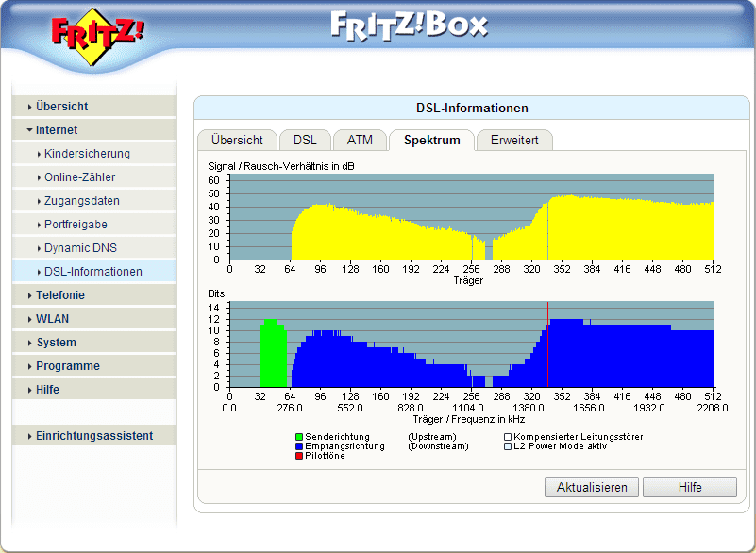This screenshot has height=553, width=756.
Task: Collapse the Internet menu arrow
Action: [x=30, y=130]
